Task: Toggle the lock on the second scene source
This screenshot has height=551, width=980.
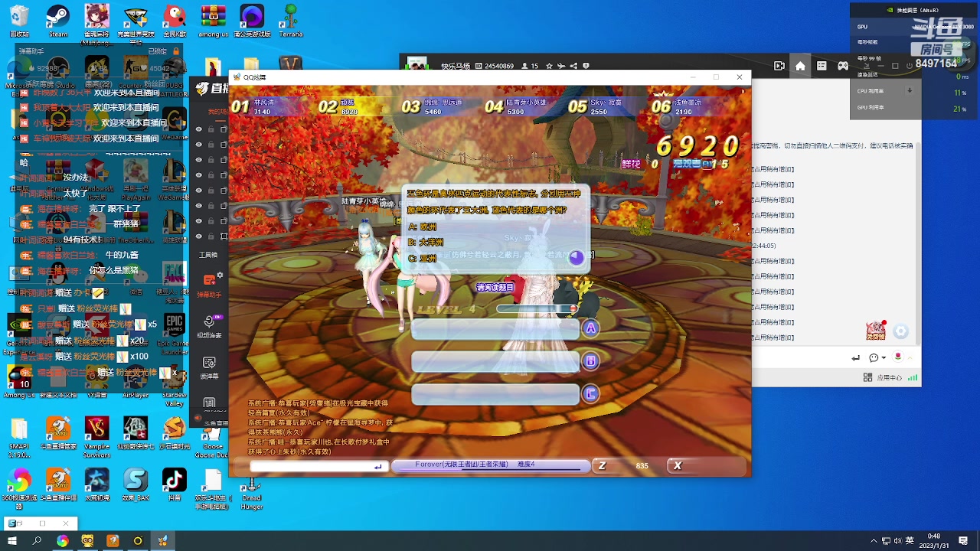Action: tap(211, 145)
